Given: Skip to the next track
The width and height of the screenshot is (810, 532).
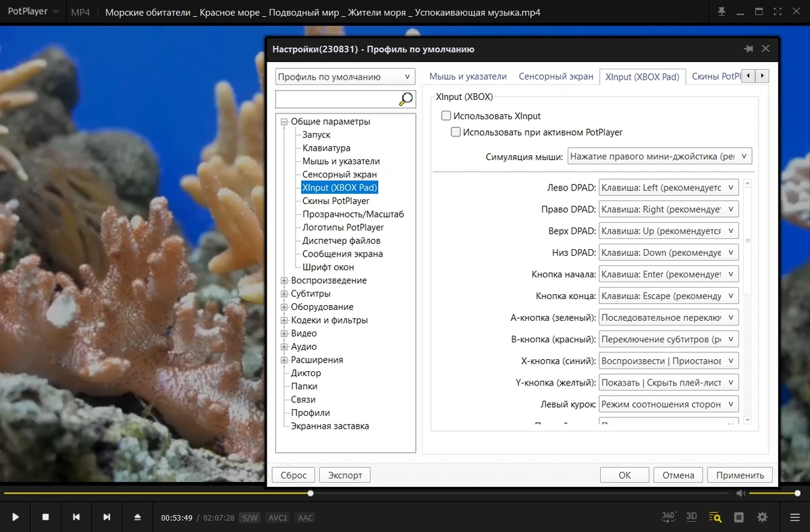Looking at the screenshot, I should click(x=107, y=517).
